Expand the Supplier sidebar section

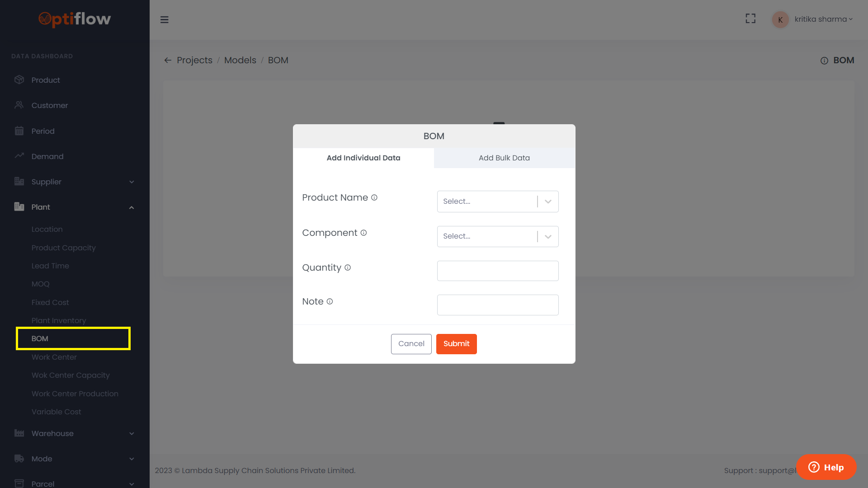pyautogui.click(x=132, y=182)
